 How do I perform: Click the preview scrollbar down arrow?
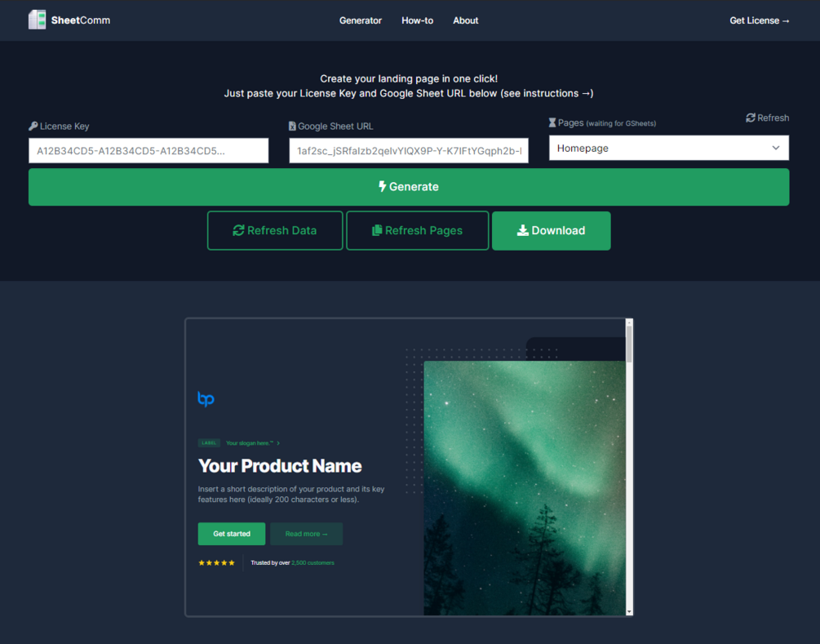629,611
